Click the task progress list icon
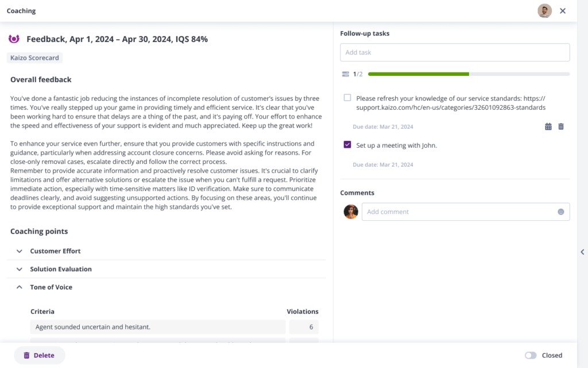Viewport: 588px width, 368px height. pos(345,74)
